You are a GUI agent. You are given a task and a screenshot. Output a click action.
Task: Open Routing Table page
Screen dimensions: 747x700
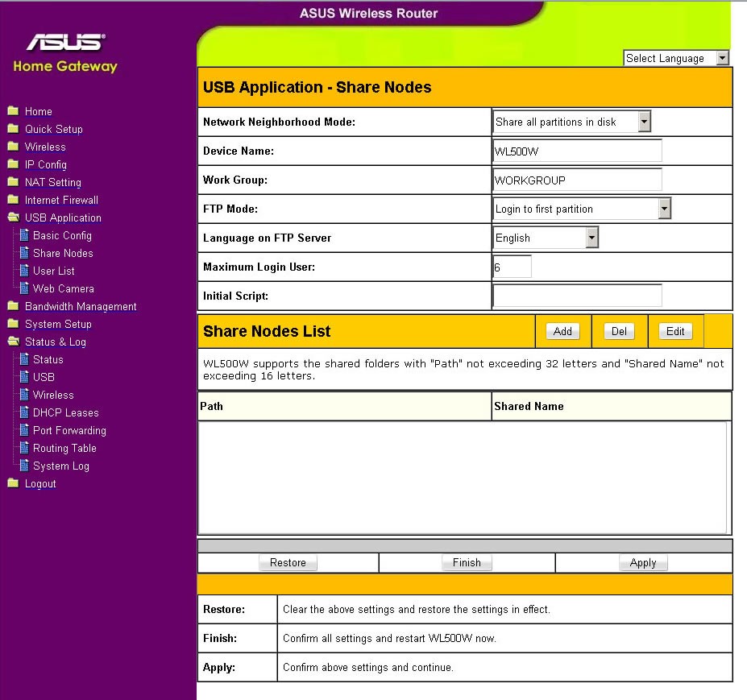(64, 448)
